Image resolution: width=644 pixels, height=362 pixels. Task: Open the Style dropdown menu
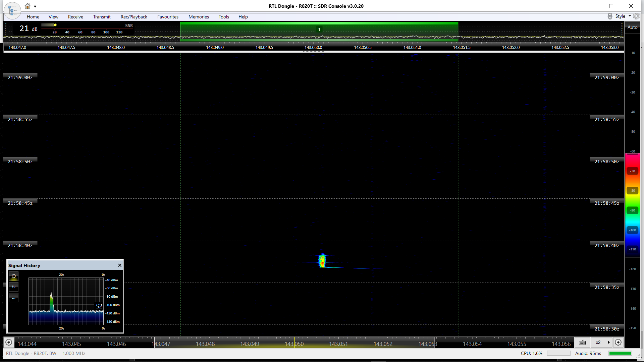(623, 16)
